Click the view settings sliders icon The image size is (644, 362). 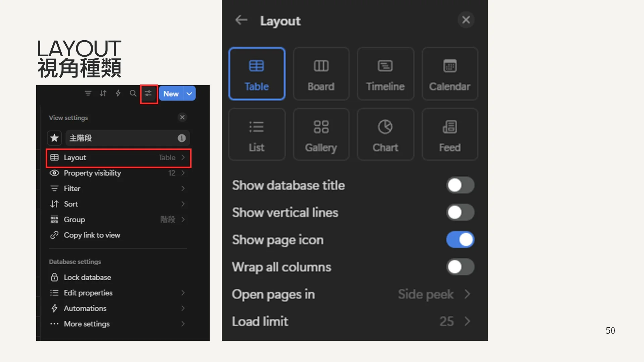tap(148, 94)
